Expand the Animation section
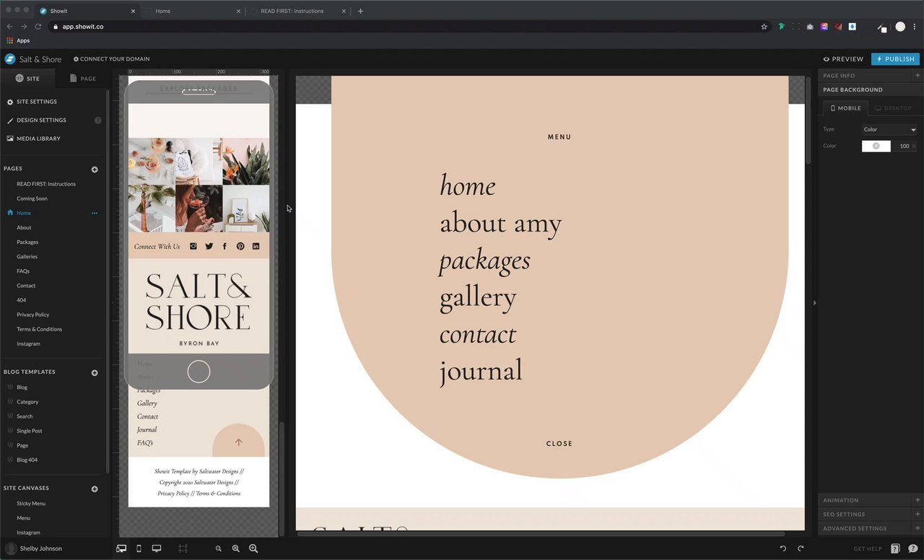 tap(871, 500)
